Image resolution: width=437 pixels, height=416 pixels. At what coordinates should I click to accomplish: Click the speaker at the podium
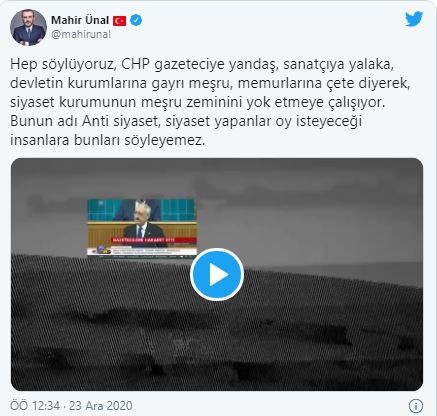point(144,223)
